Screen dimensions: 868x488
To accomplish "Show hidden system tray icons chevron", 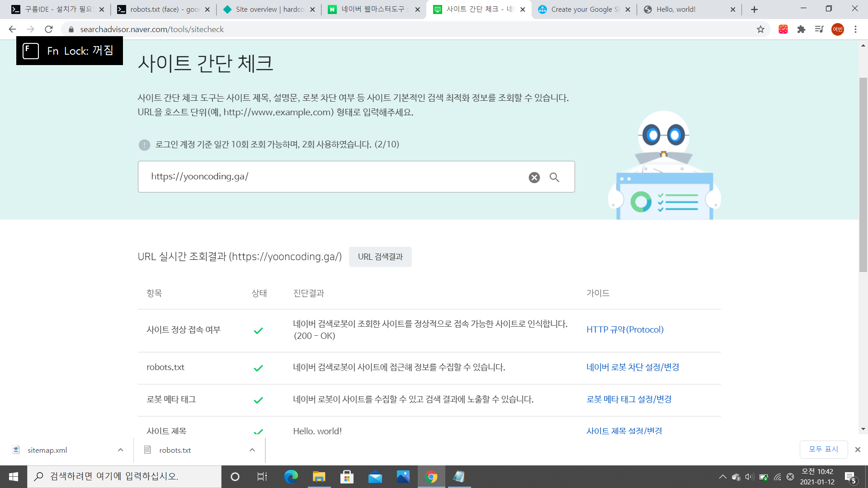I will pyautogui.click(x=722, y=477).
